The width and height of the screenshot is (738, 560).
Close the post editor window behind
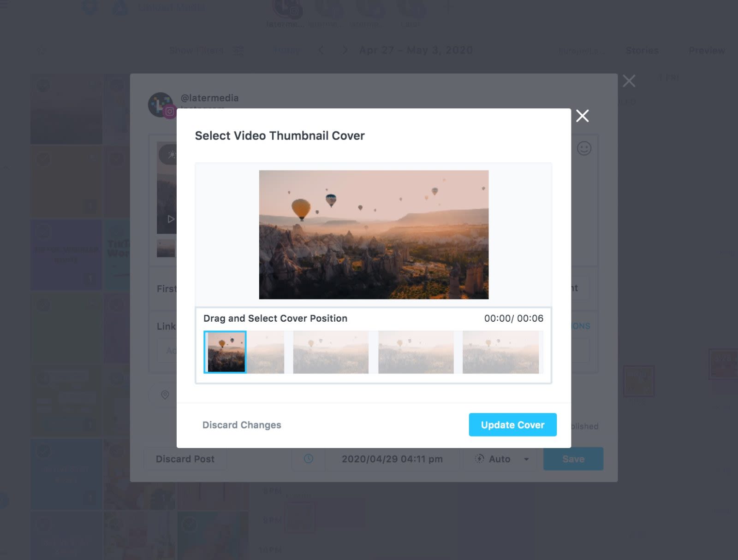pos(629,81)
